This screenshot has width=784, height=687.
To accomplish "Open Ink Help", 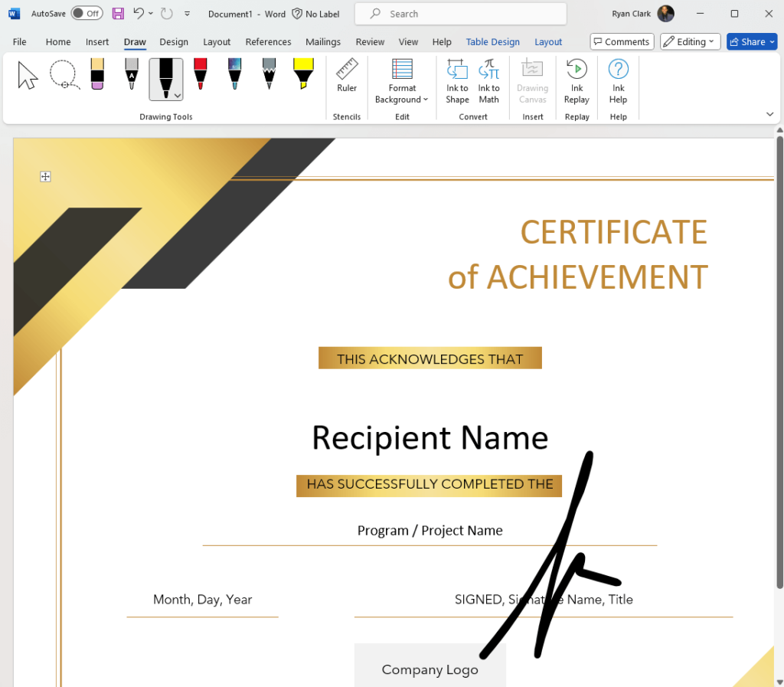I will tap(618, 81).
